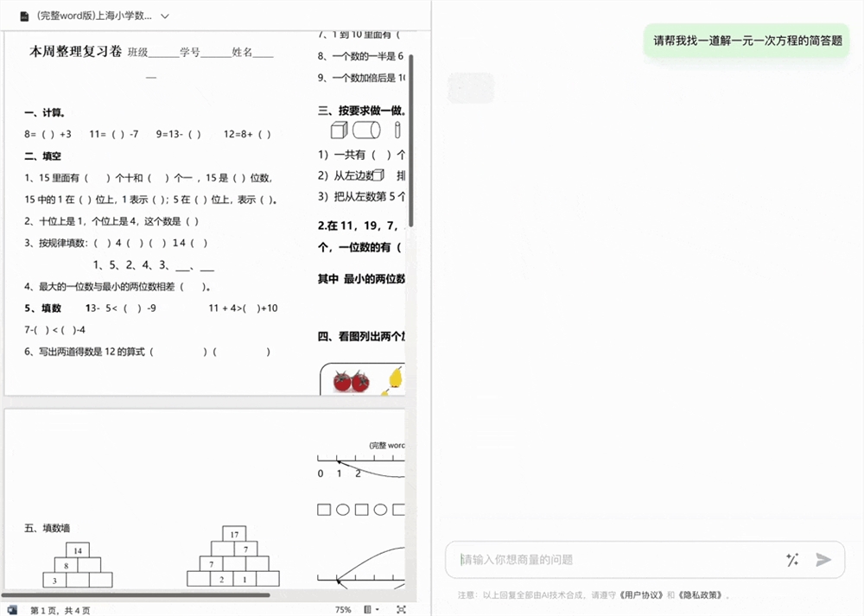864x616 pixels.
Task: Click the fullscreen view icon in the status bar
Action: tap(401, 609)
